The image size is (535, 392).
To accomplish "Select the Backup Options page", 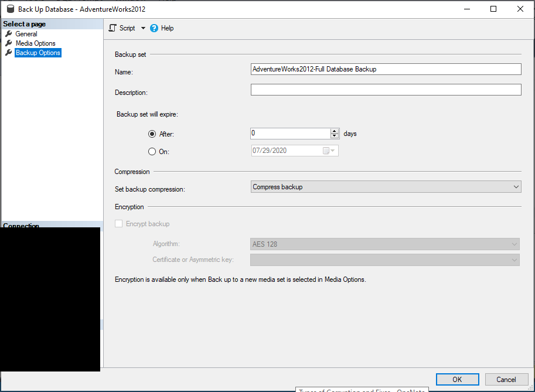I will [38, 53].
